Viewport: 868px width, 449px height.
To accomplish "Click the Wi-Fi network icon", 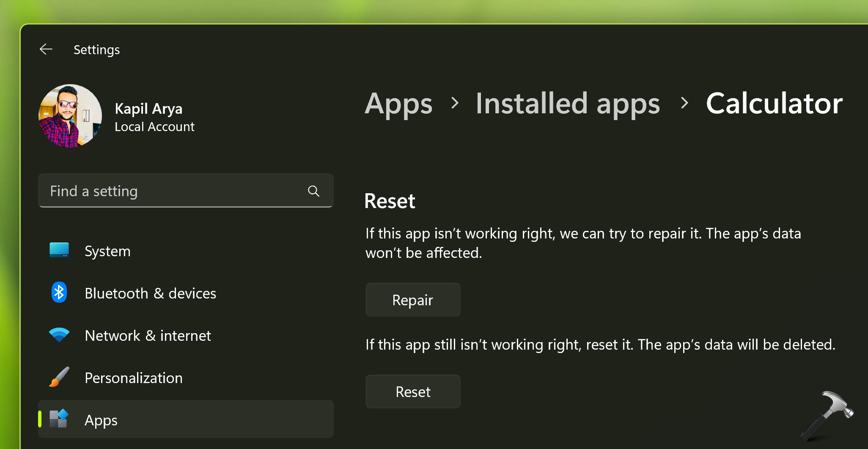I will click(59, 335).
